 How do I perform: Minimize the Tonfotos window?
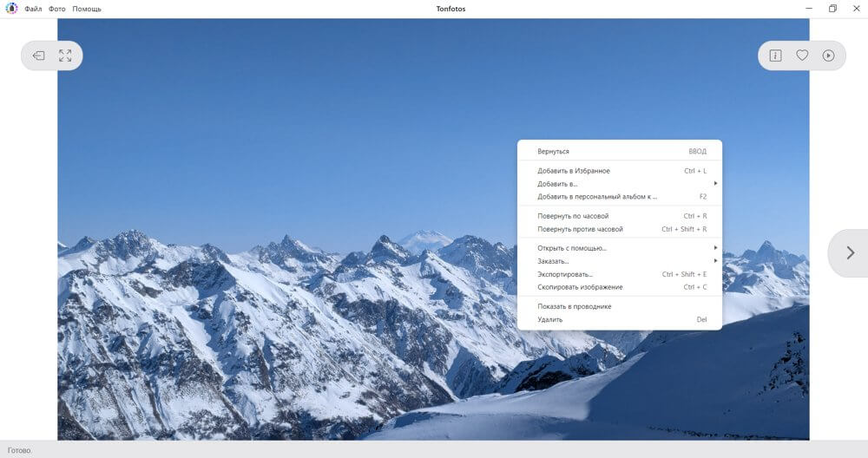pyautogui.click(x=809, y=9)
